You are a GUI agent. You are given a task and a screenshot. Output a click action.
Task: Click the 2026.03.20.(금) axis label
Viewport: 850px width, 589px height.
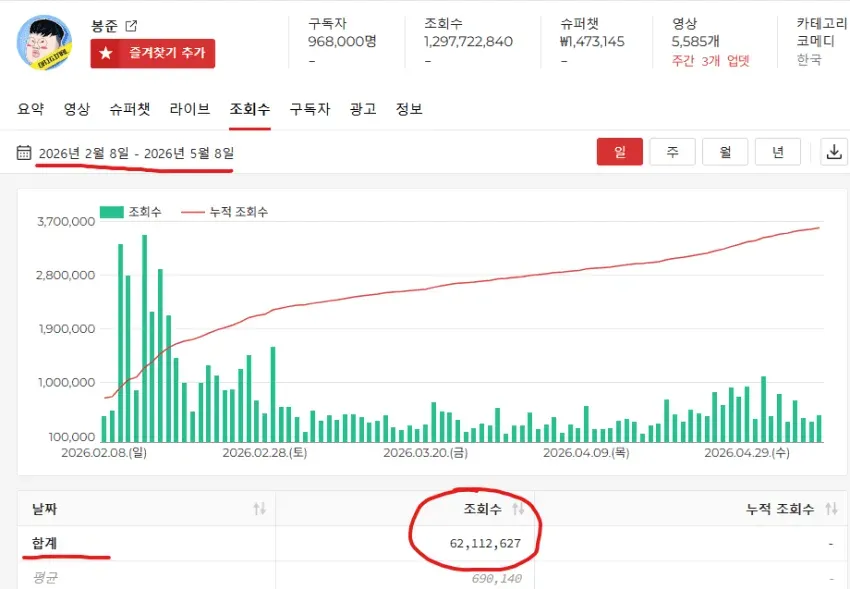(426, 452)
